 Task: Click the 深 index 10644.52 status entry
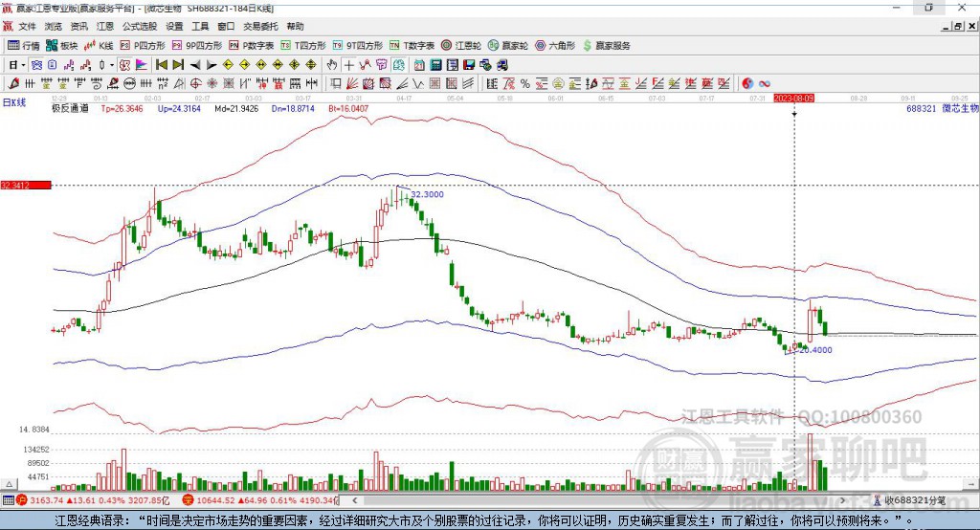point(260,500)
